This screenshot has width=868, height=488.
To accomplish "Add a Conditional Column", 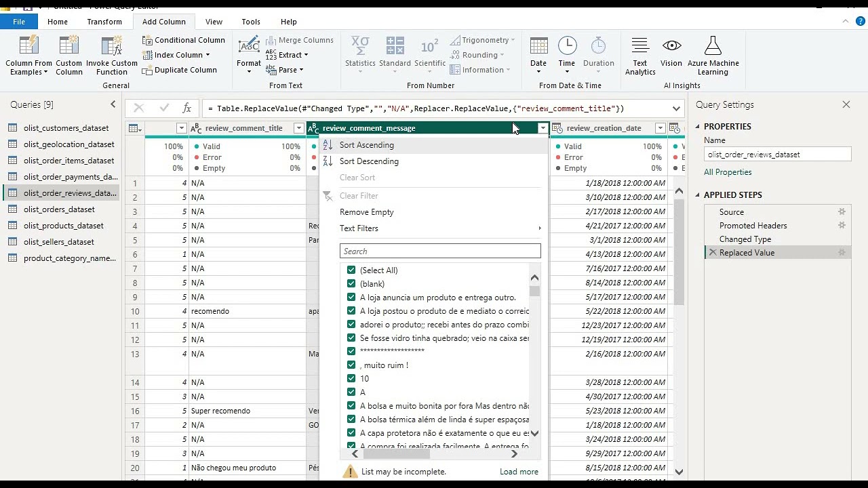I will [184, 40].
